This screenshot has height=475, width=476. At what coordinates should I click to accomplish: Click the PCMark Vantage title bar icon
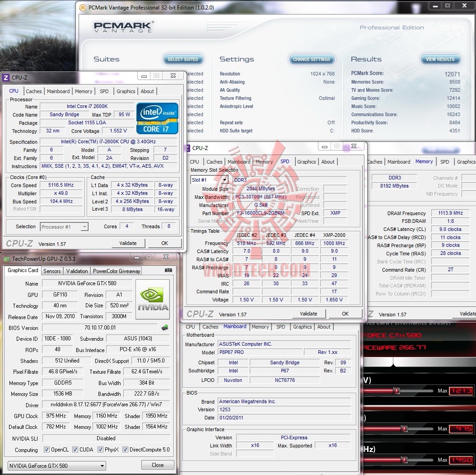(x=82, y=8)
